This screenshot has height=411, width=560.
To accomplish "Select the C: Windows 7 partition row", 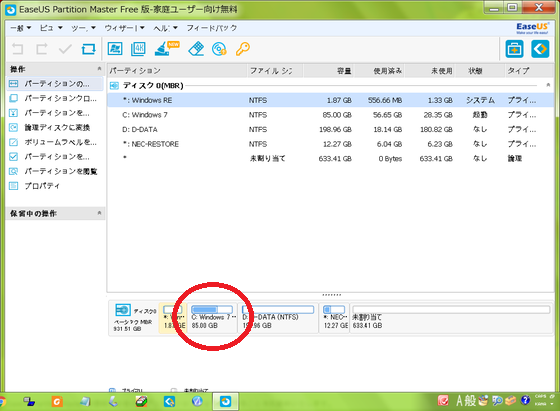I will pos(331,115).
